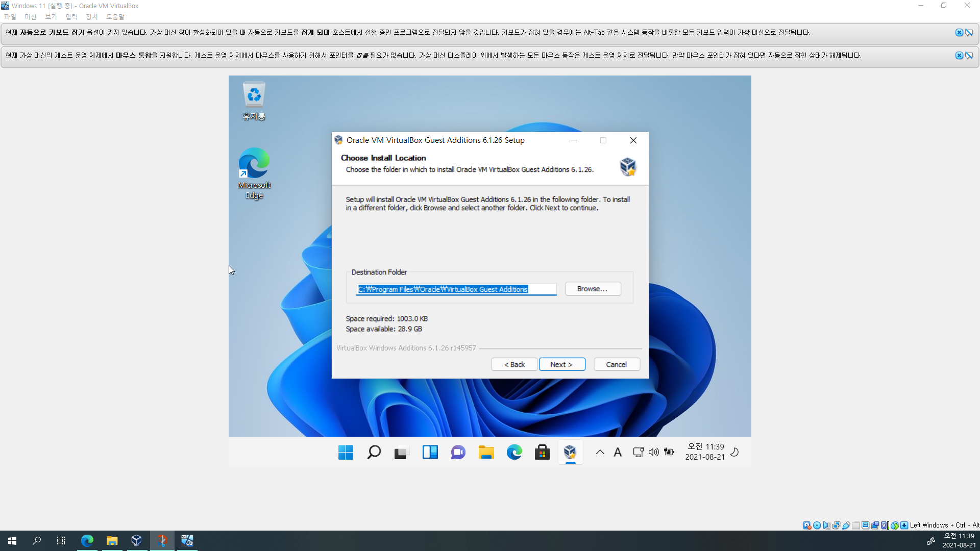Expand hidden system tray icons chevron
This screenshot has width=980, height=551.
click(600, 452)
